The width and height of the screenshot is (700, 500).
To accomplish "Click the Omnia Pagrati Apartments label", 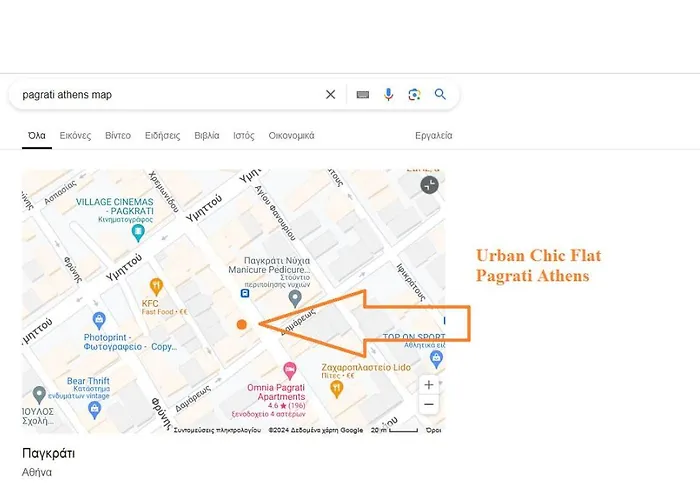I will click(x=276, y=392).
